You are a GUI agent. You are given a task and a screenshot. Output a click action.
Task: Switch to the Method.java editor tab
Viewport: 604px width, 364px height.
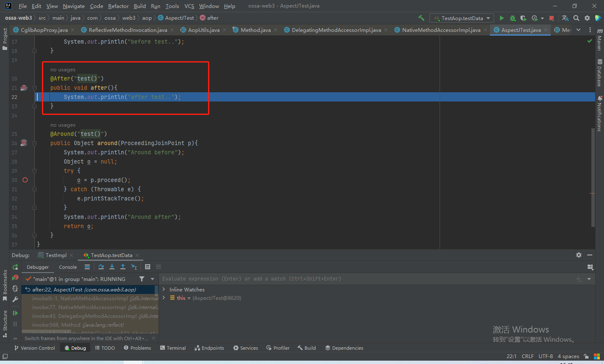[x=255, y=30]
